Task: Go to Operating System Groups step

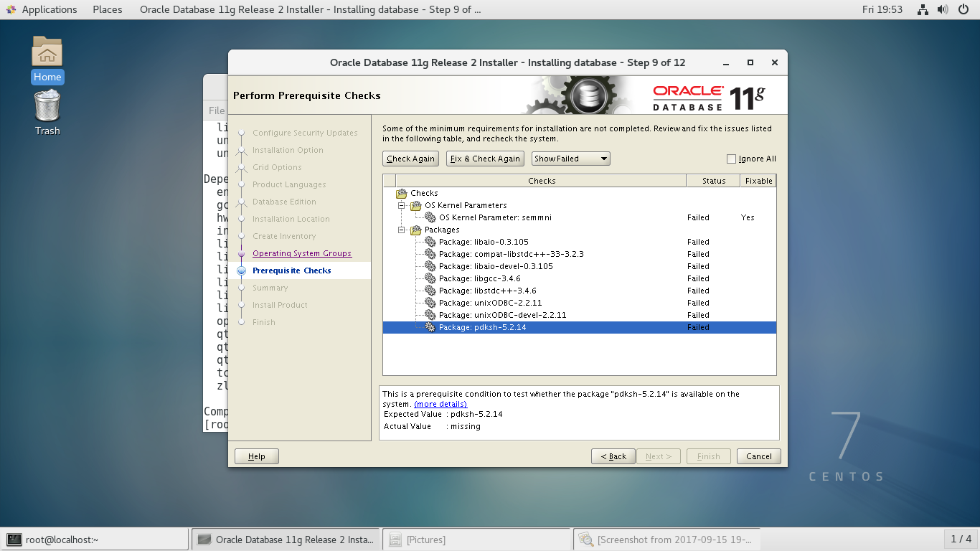Action: point(302,253)
